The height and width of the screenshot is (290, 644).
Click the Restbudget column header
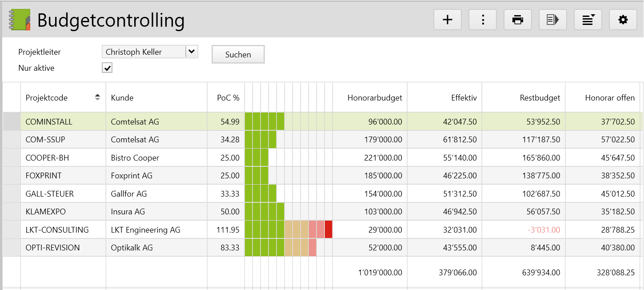[540, 98]
